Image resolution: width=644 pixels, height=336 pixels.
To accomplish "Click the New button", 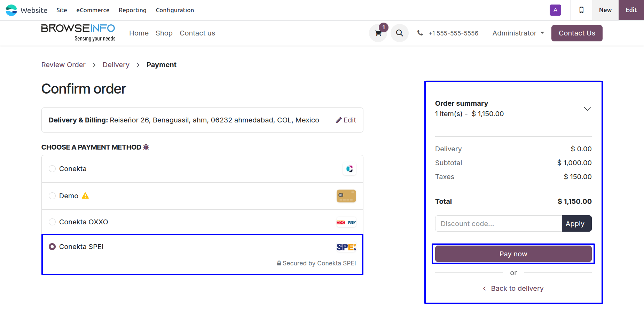I will click(605, 10).
